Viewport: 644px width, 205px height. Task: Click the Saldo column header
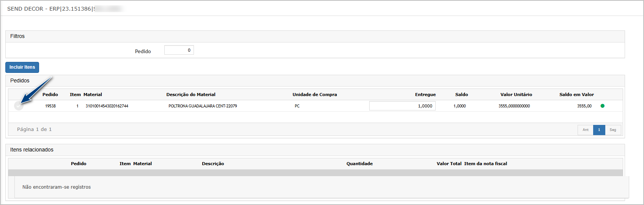461,95
